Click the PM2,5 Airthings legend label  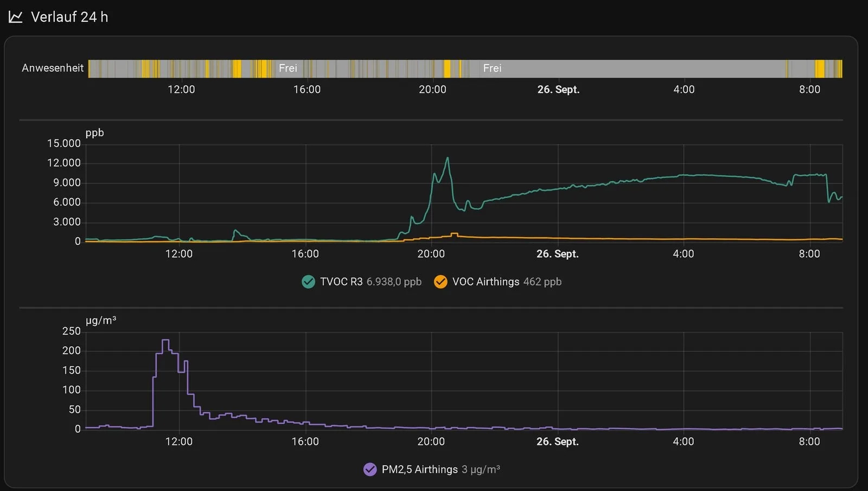point(420,469)
